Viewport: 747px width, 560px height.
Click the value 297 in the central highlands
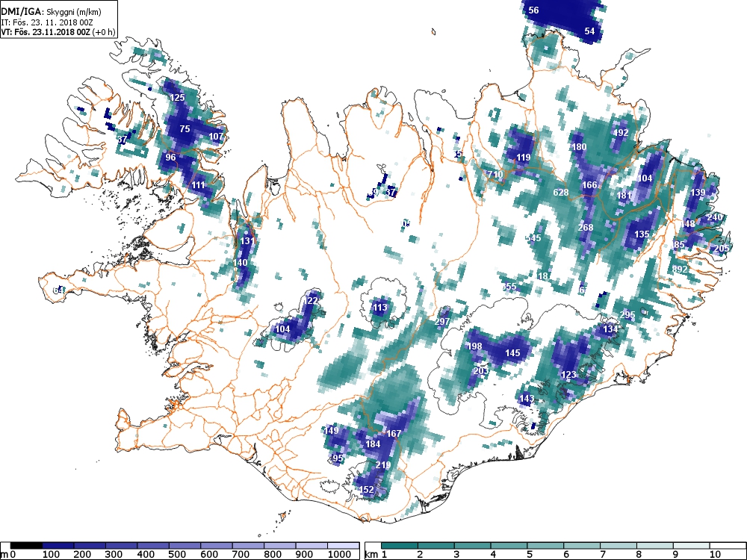click(x=442, y=321)
